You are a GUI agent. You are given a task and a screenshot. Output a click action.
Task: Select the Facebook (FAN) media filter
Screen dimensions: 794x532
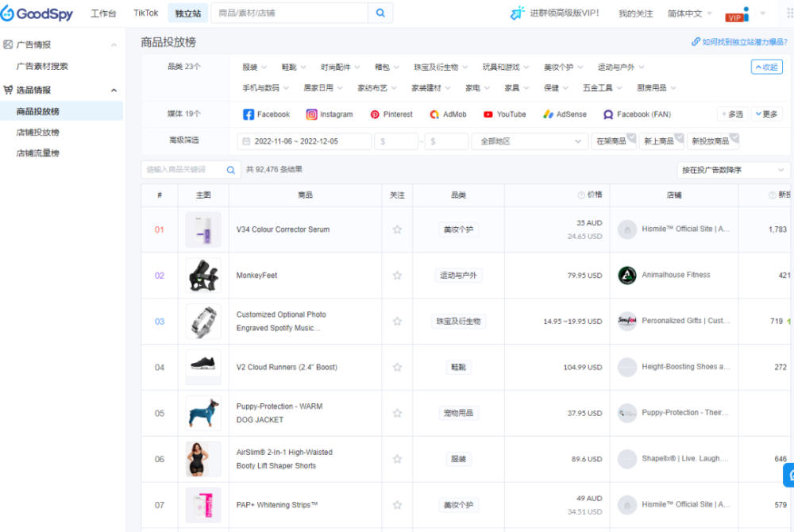click(637, 114)
